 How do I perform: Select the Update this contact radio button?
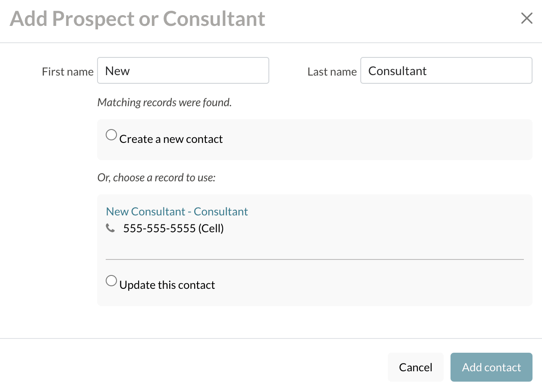pyautogui.click(x=111, y=281)
